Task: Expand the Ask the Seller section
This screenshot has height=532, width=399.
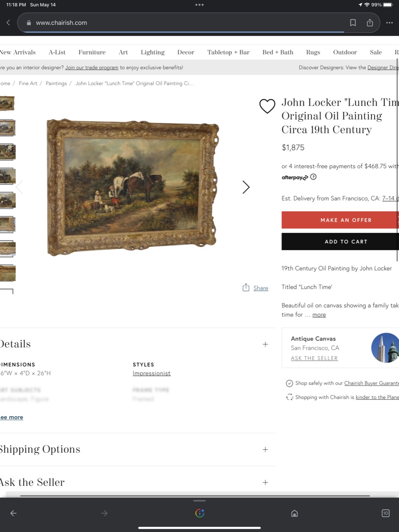Action: coord(265,482)
